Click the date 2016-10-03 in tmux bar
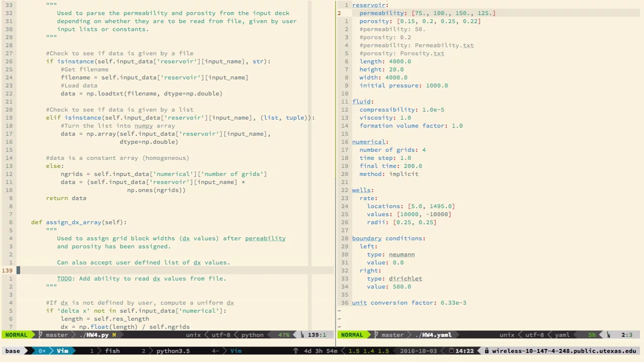 [x=419, y=351]
